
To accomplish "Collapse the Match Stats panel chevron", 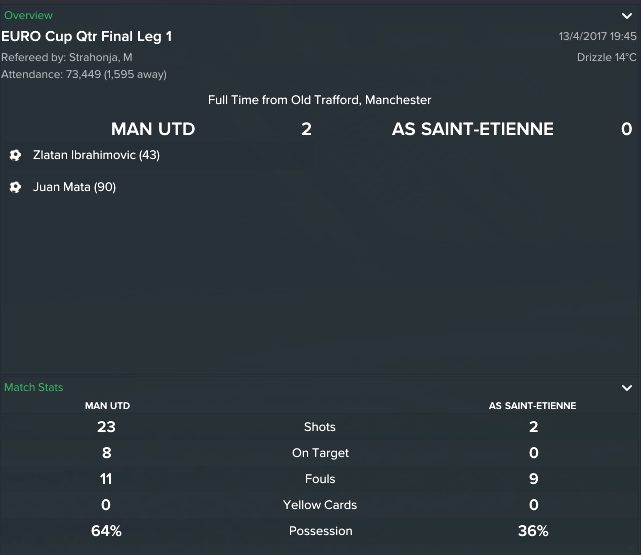I will point(627,388).
